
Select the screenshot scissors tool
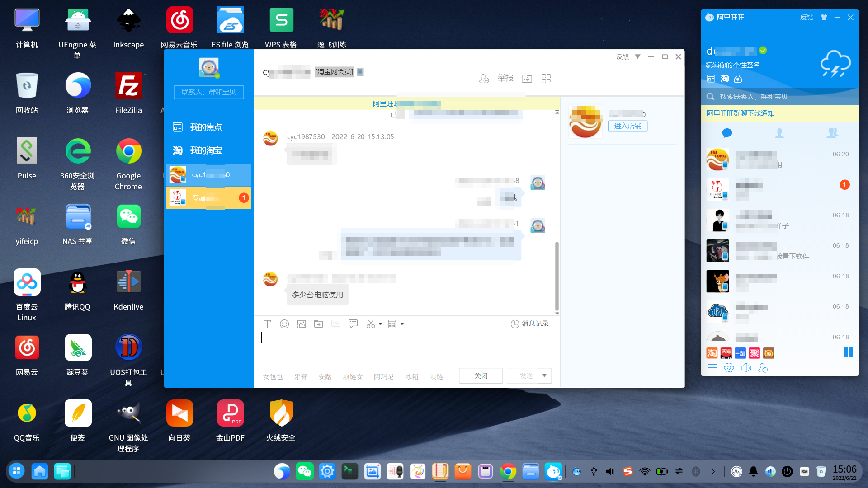pyautogui.click(x=370, y=324)
